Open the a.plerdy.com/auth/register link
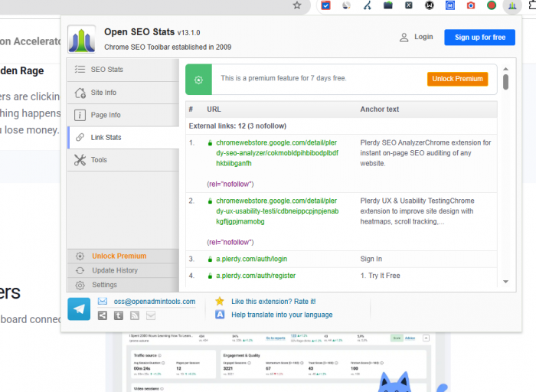Viewport: 536px width, 392px height. click(256, 276)
